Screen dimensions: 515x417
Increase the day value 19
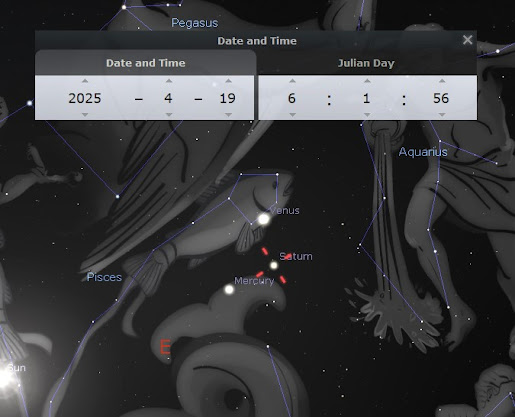228,81
